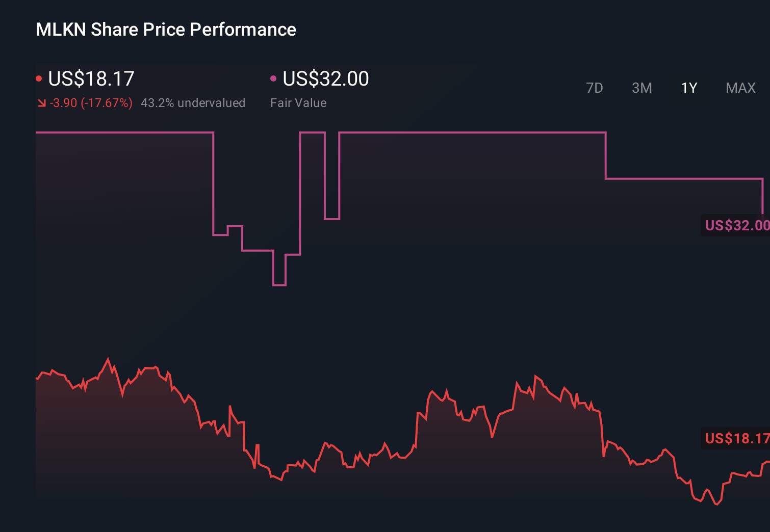Click the US$32.00 price tag marker
The image size is (770, 532).
[736, 225]
